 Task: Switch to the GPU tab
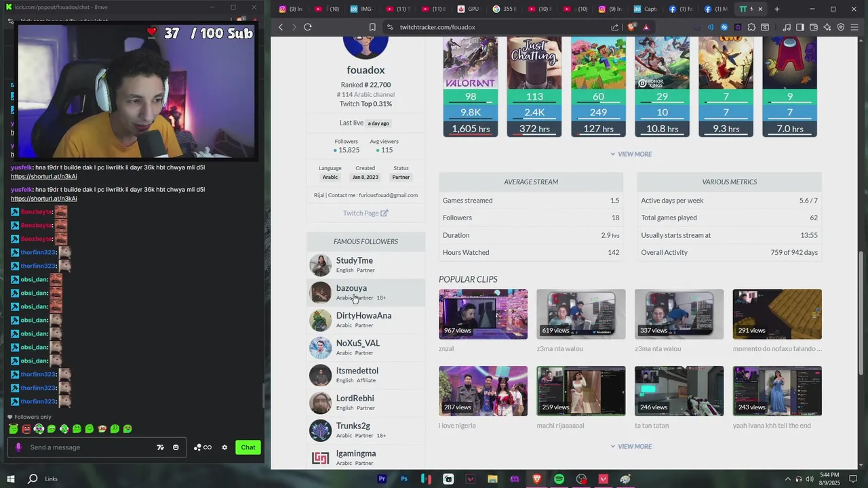coord(469,9)
